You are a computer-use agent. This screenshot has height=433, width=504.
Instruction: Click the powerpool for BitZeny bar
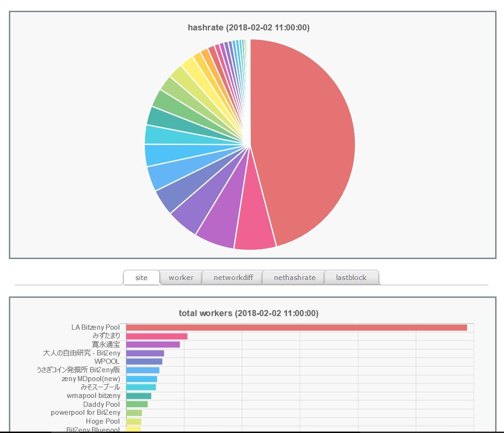134,413
